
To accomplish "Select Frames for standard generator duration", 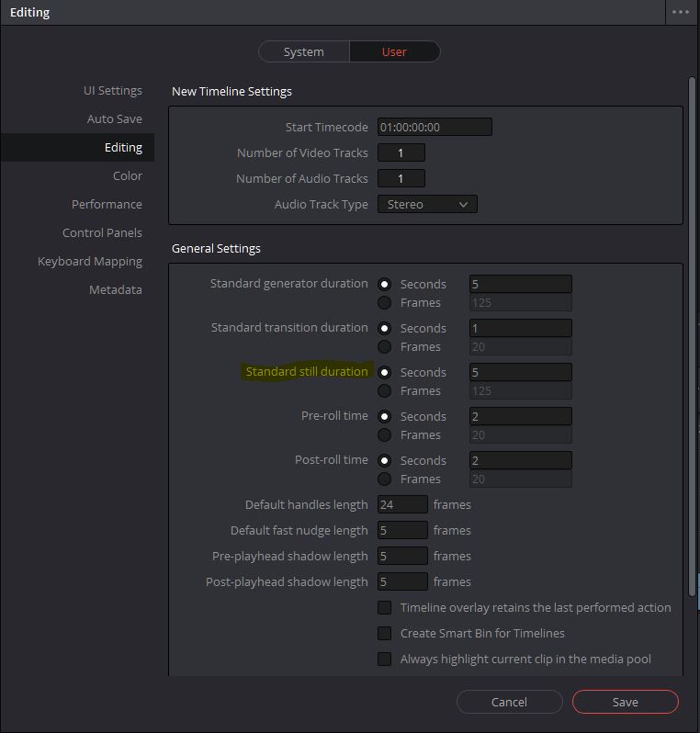I will tap(385, 302).
